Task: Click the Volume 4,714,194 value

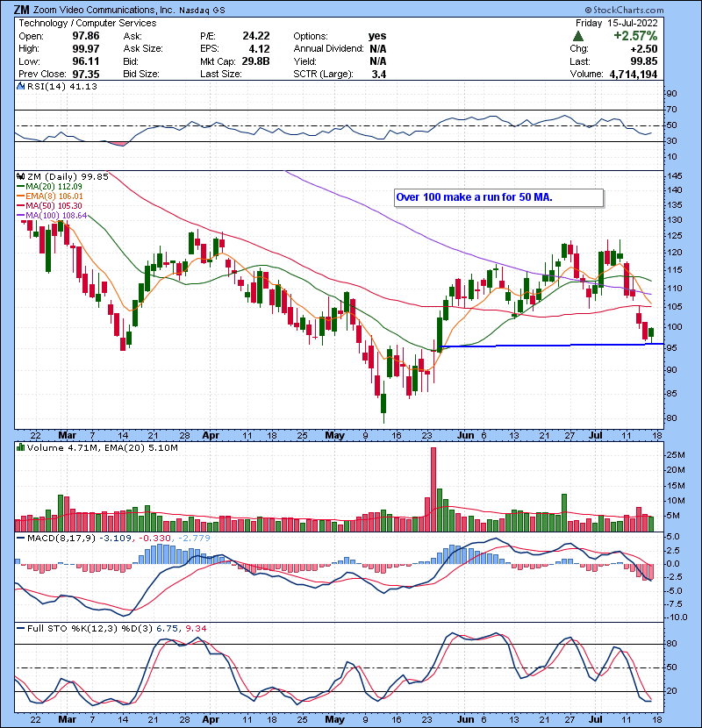Action: [634, 74]
